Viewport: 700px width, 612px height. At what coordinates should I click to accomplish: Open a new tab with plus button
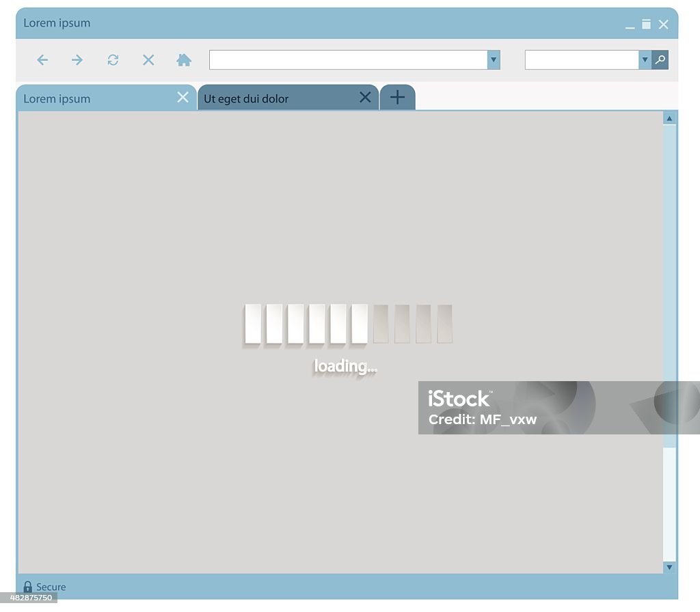[x=397, y=97]
